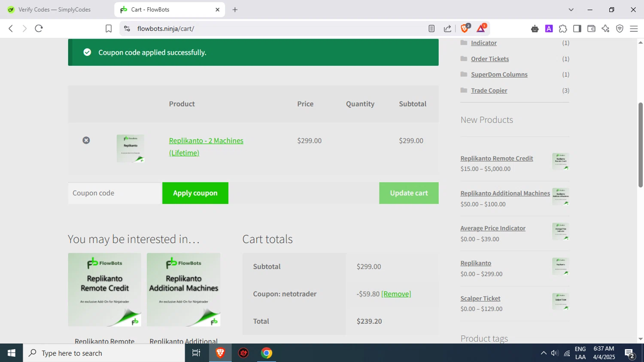Open the Order Tickets category link
Viewport: 644px width, 362px height.
click(x=490, y=59)
